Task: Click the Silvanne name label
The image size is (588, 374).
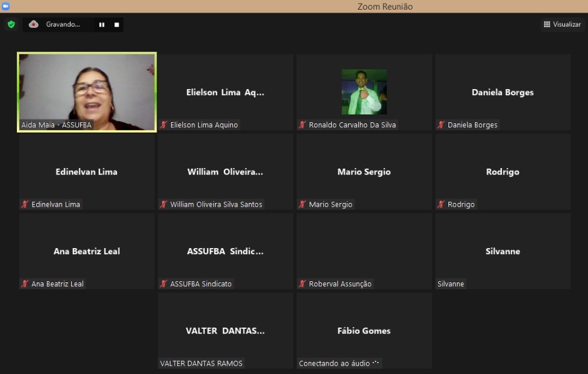Action: tap(451, 284)
